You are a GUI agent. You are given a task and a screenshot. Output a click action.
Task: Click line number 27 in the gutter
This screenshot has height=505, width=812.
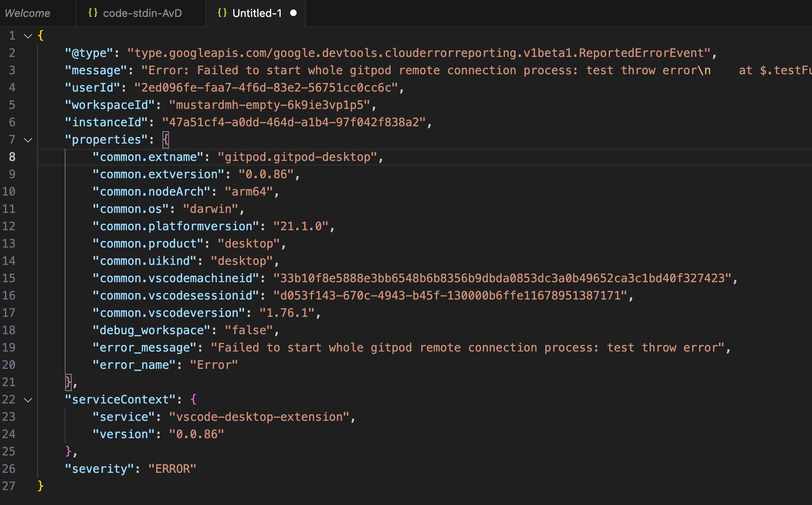coord(9,486)
